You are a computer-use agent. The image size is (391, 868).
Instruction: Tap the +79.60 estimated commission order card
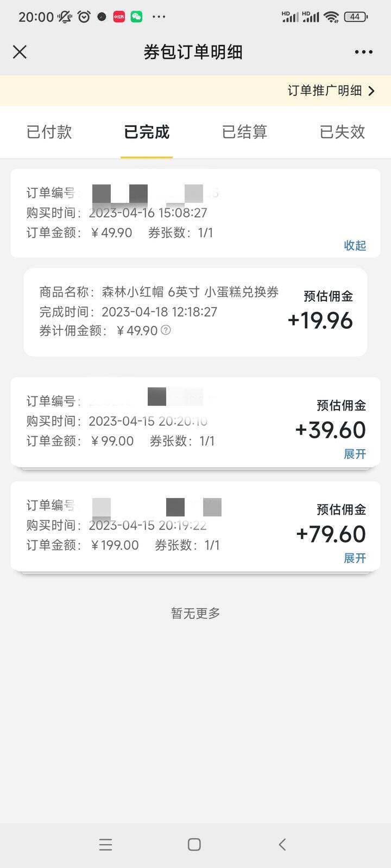coord(195,526)
